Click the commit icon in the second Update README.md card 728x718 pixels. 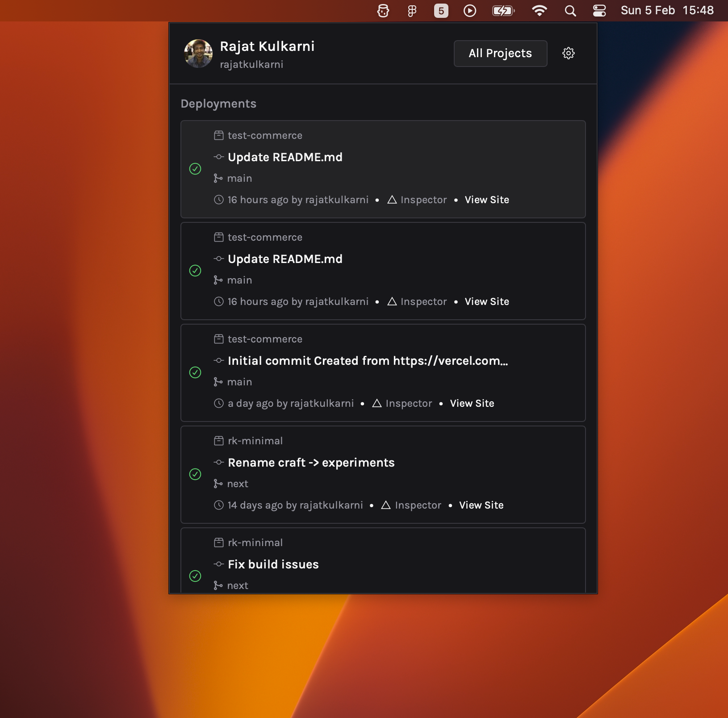218,259
